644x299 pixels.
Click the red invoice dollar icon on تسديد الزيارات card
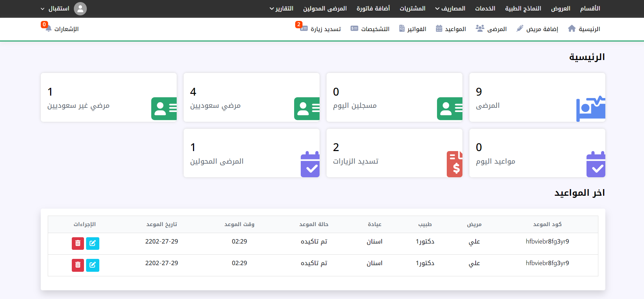454,164
